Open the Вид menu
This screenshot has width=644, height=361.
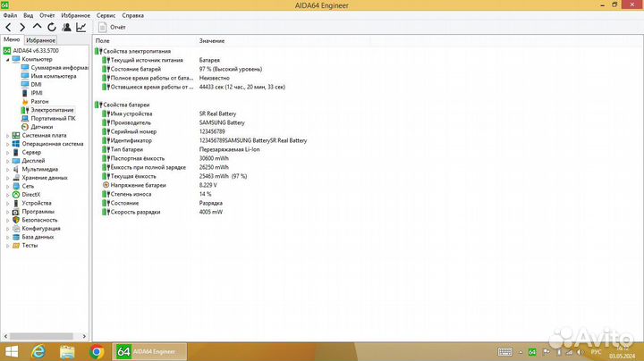point(29,15)
